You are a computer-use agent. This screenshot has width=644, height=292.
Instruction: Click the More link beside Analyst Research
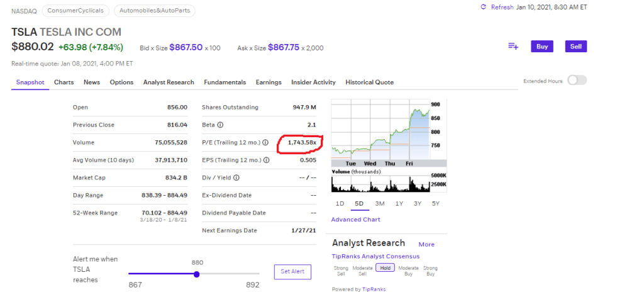[x=426, y=244]
